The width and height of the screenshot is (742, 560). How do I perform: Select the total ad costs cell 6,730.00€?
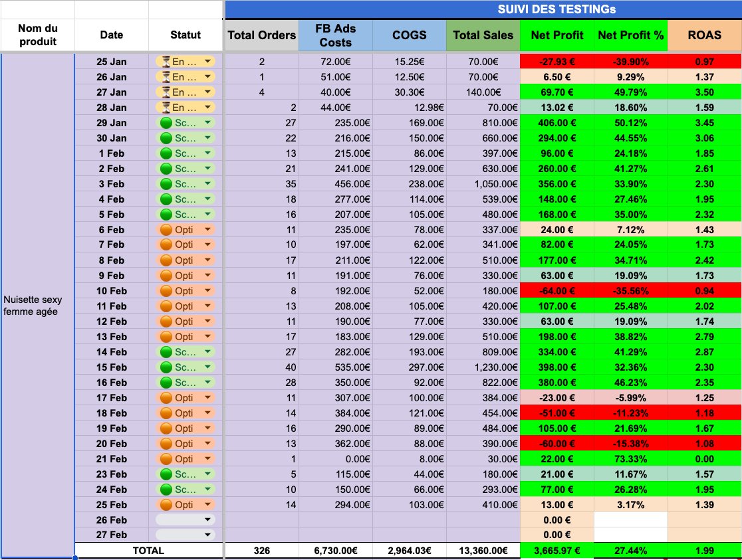click(336, 550)
